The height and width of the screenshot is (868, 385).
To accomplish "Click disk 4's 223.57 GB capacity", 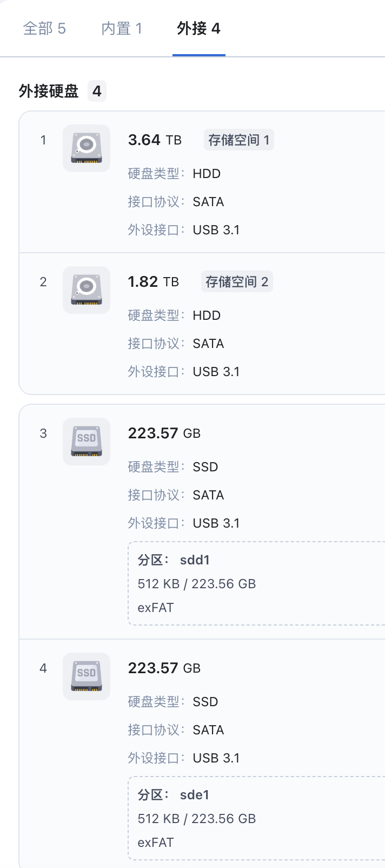I will click(164, 668).
